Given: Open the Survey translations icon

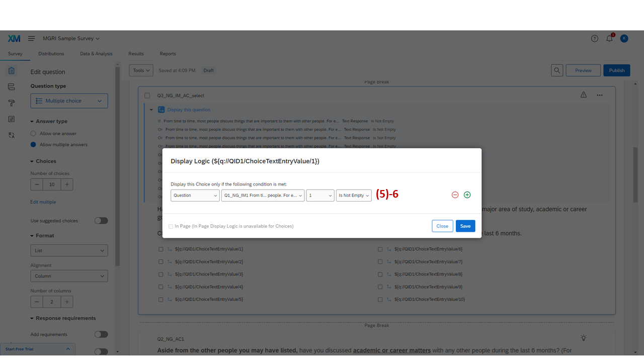Looking at the screenshot, I should coord(11,135).
